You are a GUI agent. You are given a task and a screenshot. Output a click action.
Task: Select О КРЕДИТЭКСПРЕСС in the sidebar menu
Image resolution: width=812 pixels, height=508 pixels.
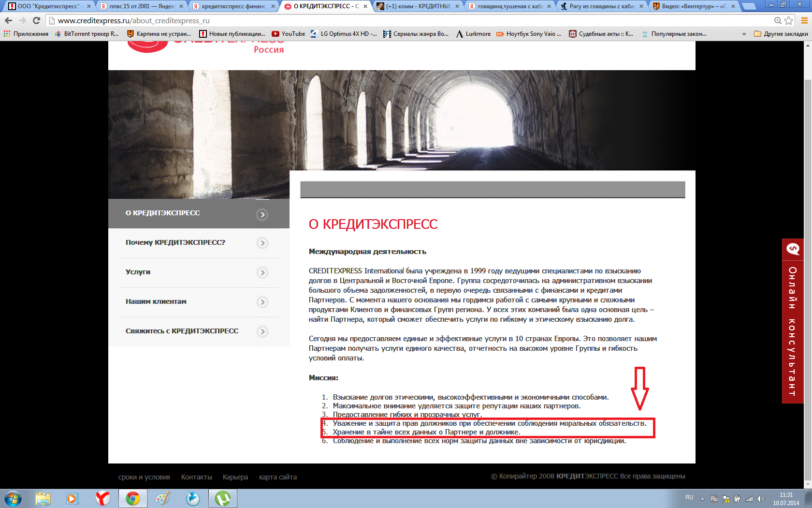199,213
